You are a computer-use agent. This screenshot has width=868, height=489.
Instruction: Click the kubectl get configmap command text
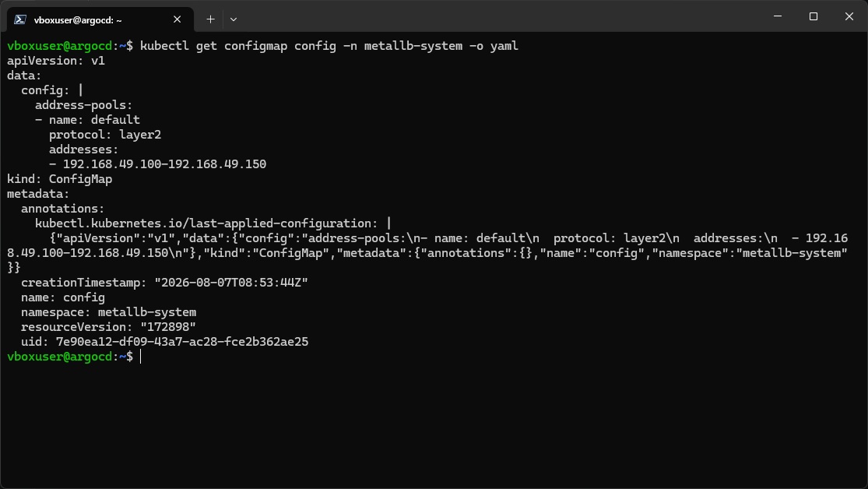(329, 46)
